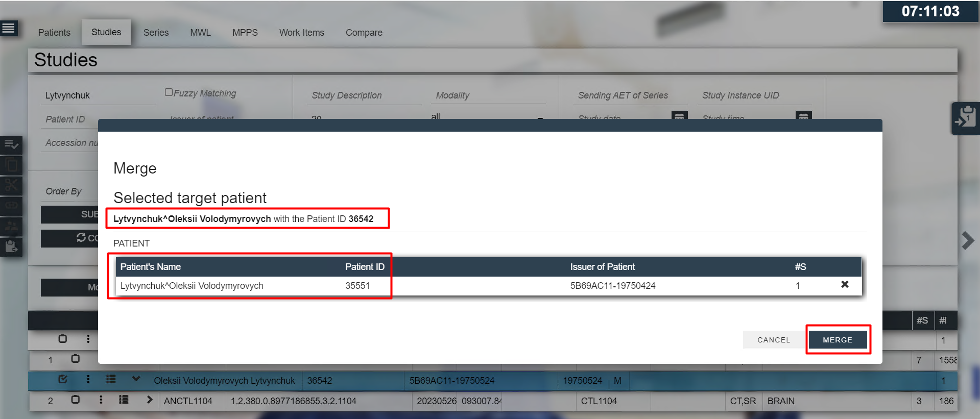980x419 pixels.
Task: Click the selection checklist icon in left sidebar
Action: click(11, 145)
